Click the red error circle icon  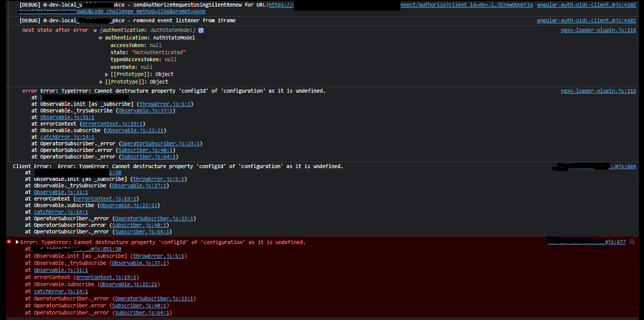[9, 242]
